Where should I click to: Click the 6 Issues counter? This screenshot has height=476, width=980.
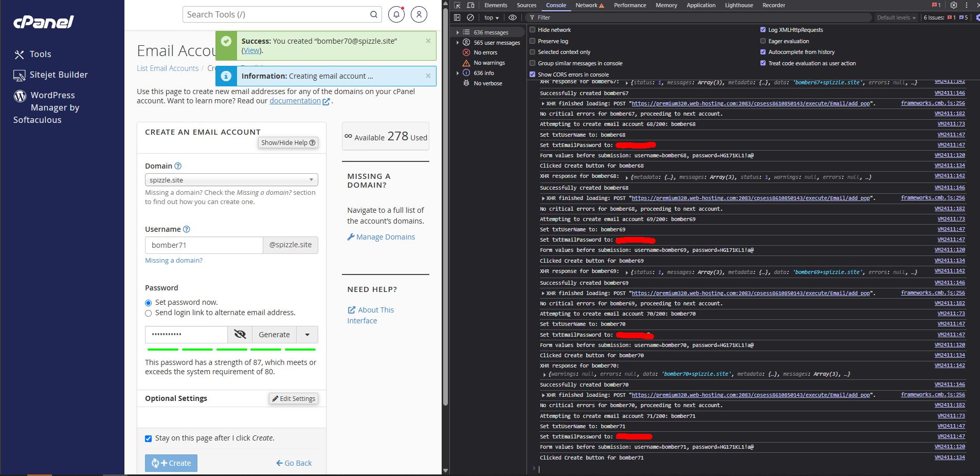coord(946,17)
